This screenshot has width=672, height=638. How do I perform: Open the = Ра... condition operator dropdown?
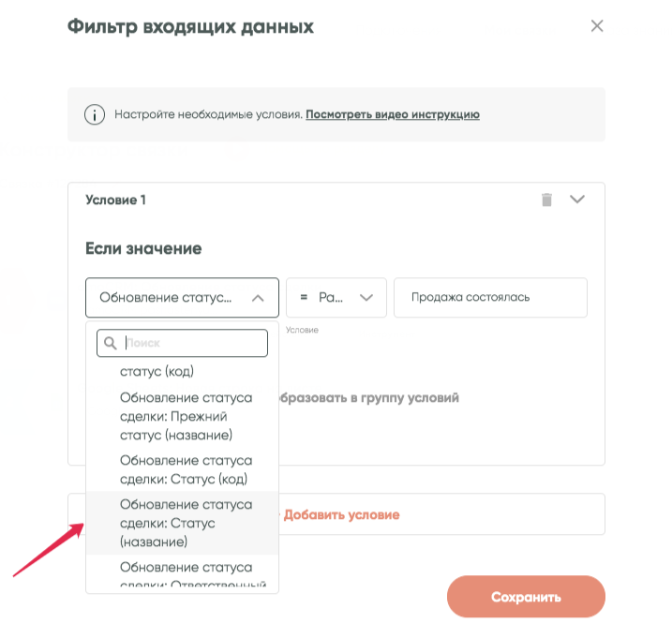coord(336,298)
